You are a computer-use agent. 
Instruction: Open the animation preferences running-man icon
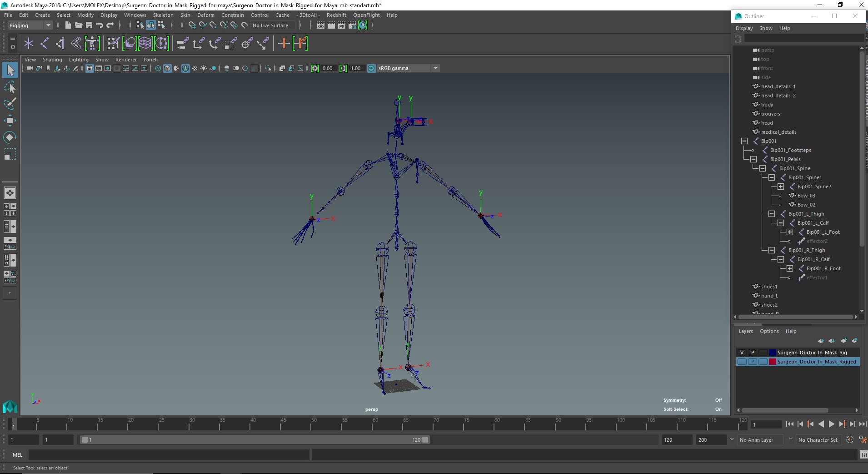tap(862, 440)
